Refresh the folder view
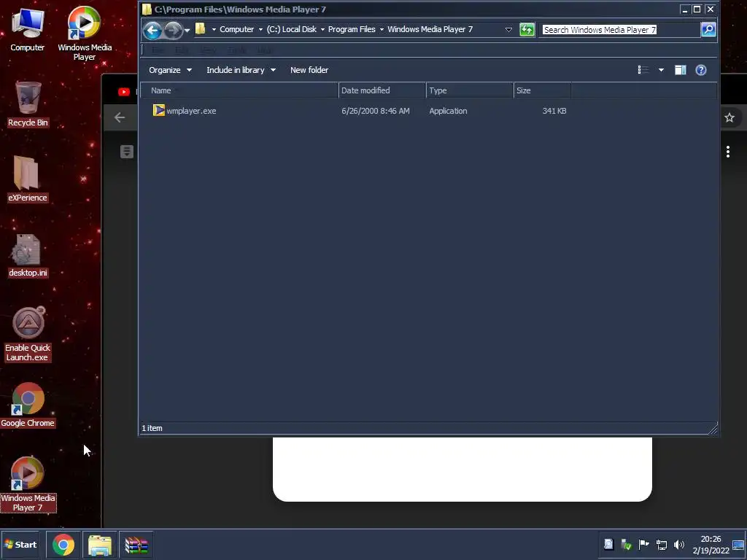The width and height of the screenshot is (747, 560). click(x=527, y=29)
